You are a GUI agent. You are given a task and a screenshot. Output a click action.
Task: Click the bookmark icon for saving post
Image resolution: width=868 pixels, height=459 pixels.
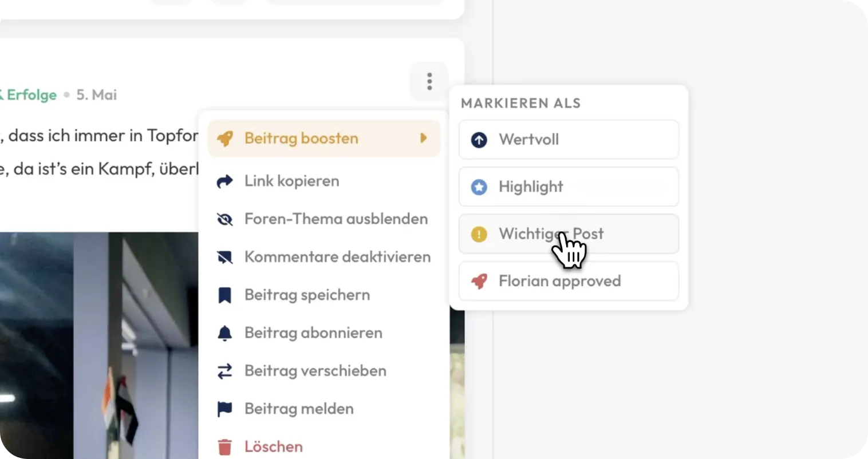click(225, 295)
